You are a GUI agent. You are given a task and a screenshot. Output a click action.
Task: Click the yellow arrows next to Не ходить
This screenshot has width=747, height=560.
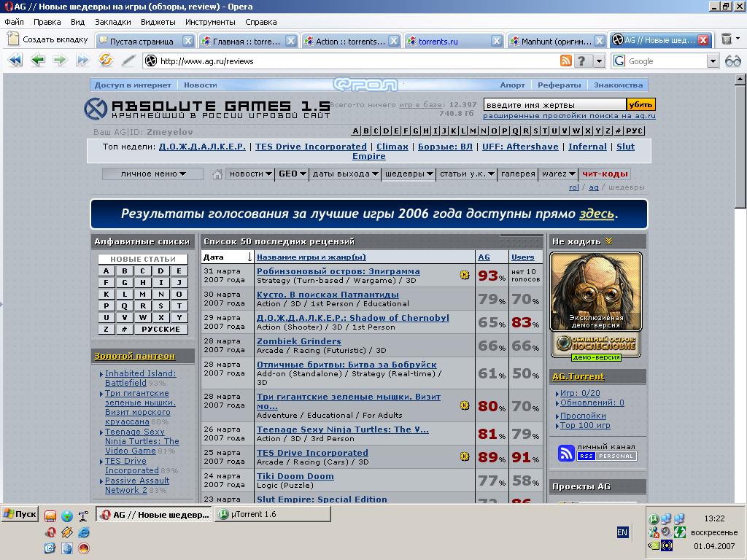(x=609, y=241)
